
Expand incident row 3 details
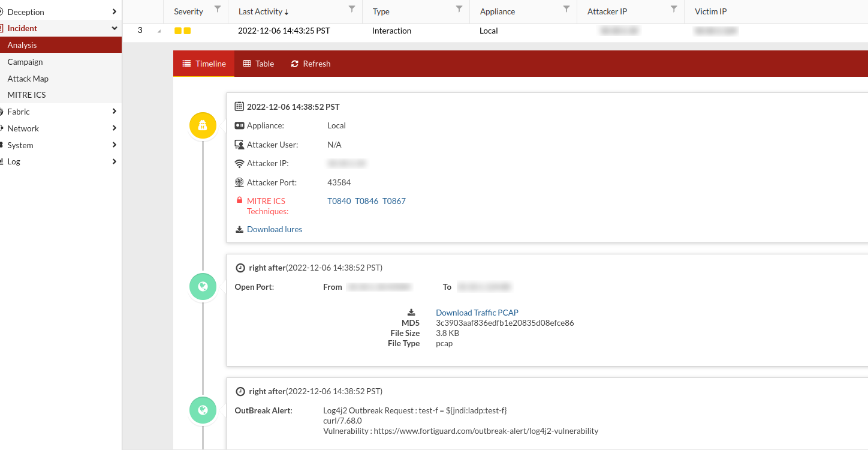point(158,31)
